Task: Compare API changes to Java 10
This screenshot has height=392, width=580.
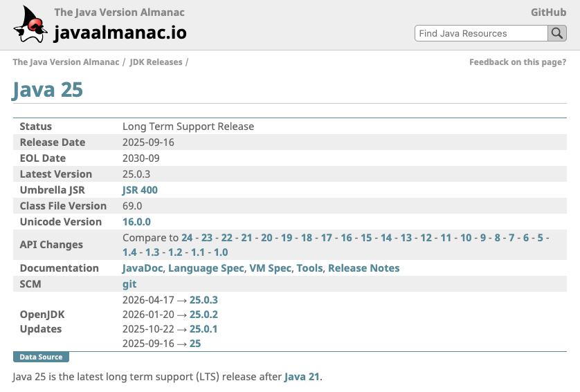Action: point(466,238)
